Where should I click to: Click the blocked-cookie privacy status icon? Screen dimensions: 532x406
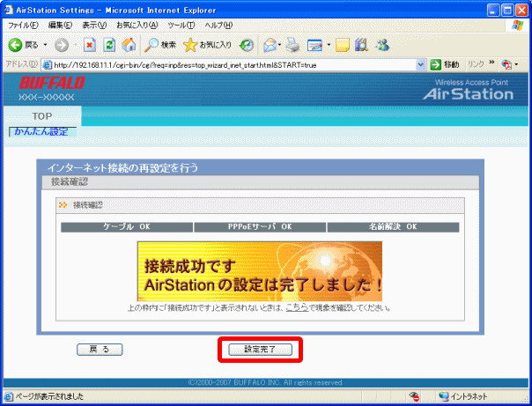tap(414, 396)
